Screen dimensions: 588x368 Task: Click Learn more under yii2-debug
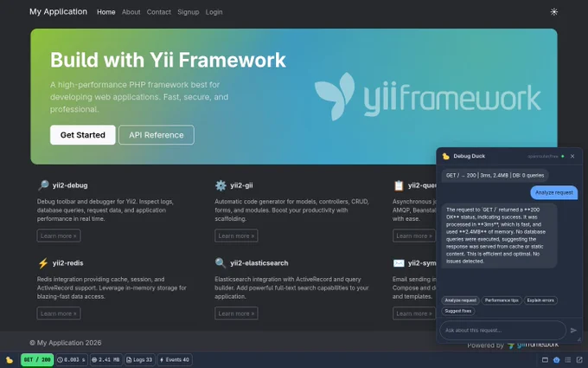pyautogui.click(x=59, y=236)
